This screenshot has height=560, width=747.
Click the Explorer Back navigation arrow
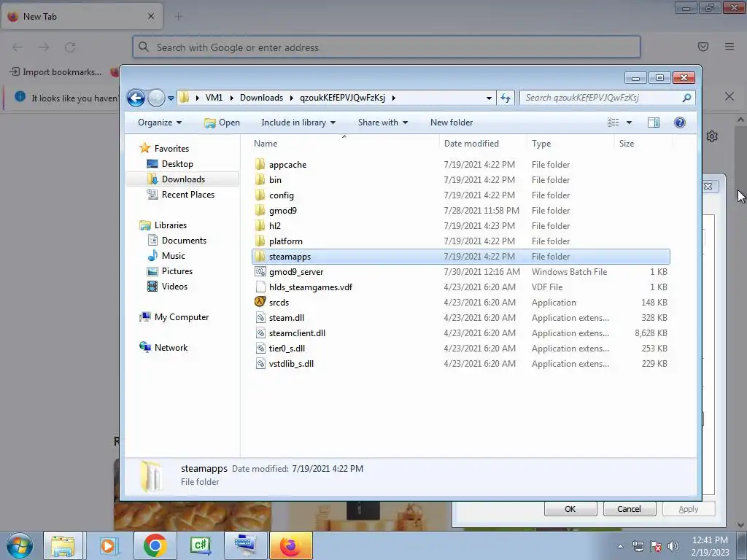point(136,98)
